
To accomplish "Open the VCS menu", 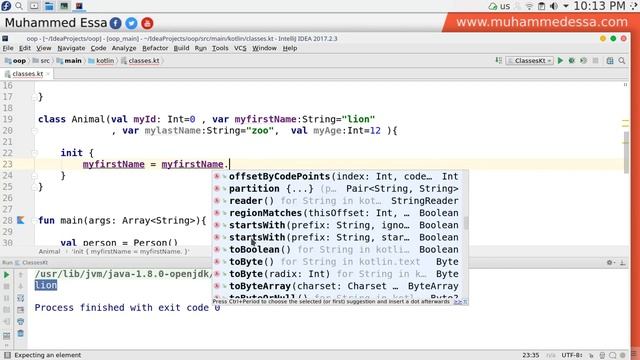I will tap(240, 48).
